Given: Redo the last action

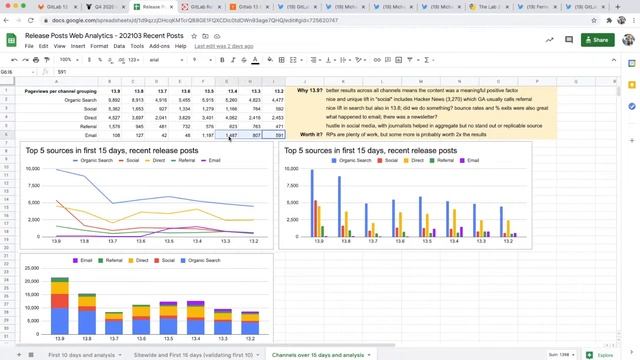Looking at the screenshot, I should (25, 60).
